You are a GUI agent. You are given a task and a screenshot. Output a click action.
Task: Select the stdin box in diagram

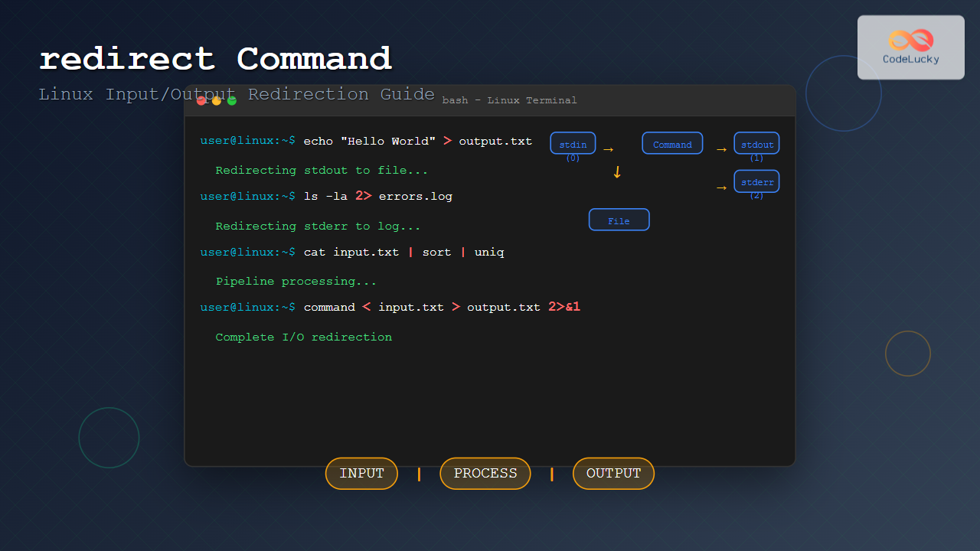(x=573, y=143)
